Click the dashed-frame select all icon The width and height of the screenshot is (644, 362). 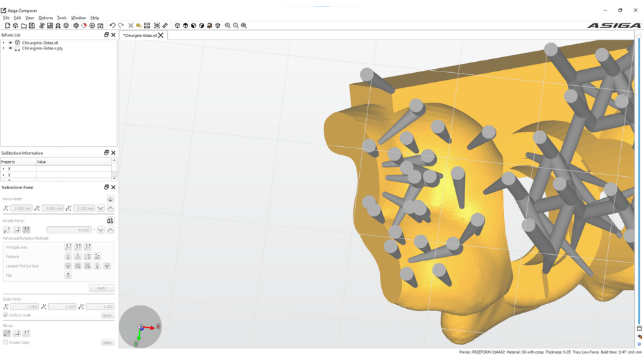157,25
